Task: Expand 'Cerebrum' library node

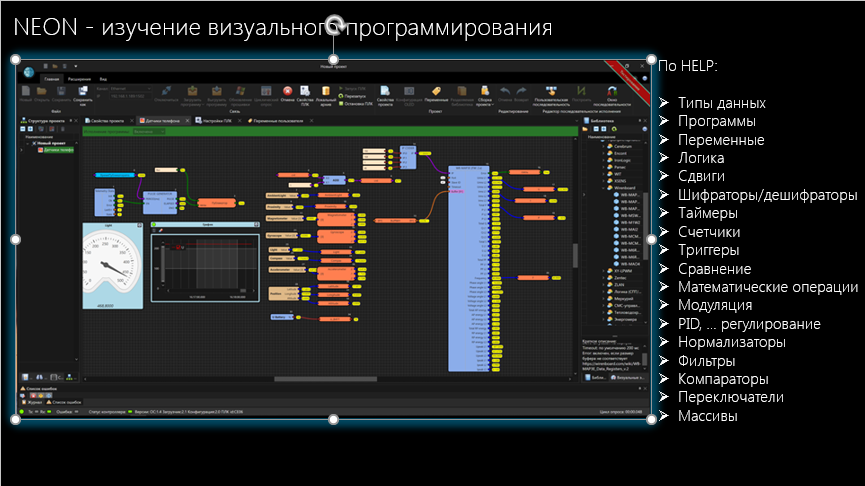Action: tap(603, 146)
